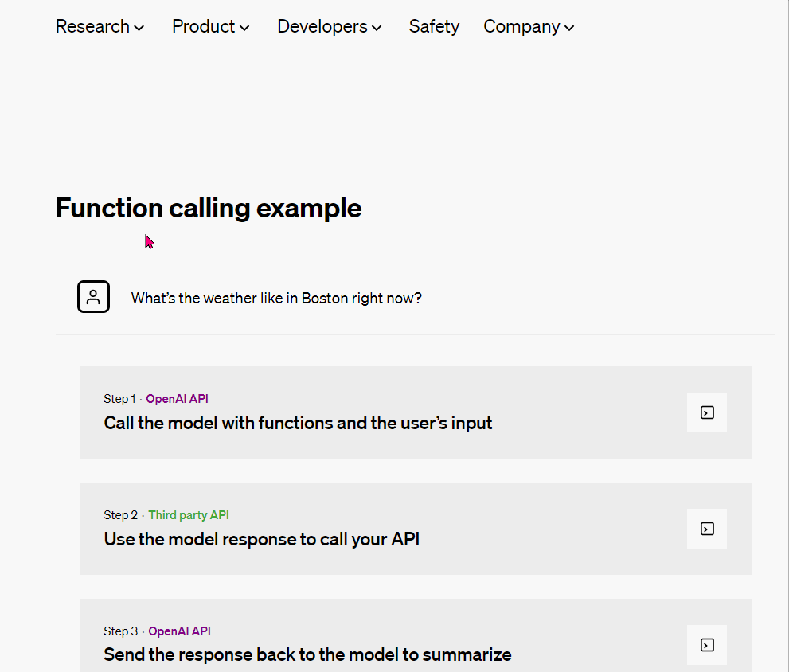Click the 'What's the weather like in Boston' text
Viewport: 789px width, 672px height.
[x=276, y=299]
